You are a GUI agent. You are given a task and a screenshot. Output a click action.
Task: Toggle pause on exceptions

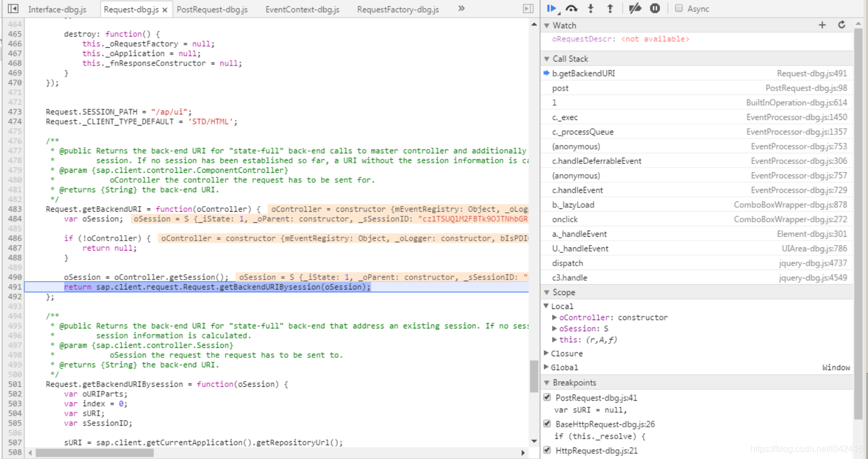[655, 8]
